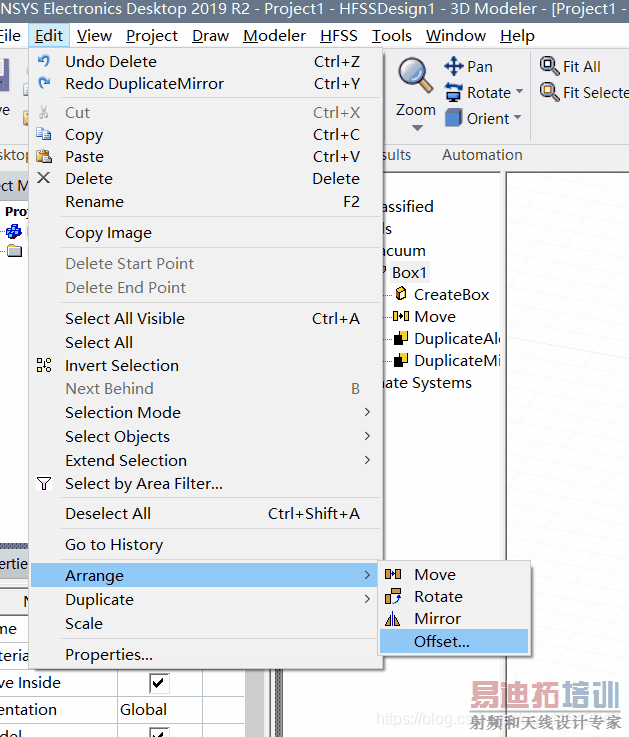The width and height of the screenshot is (629, 737).
Task: Click the Move icon in Arrange submenu
Action: pyautogui.click(x=393, y=574)
